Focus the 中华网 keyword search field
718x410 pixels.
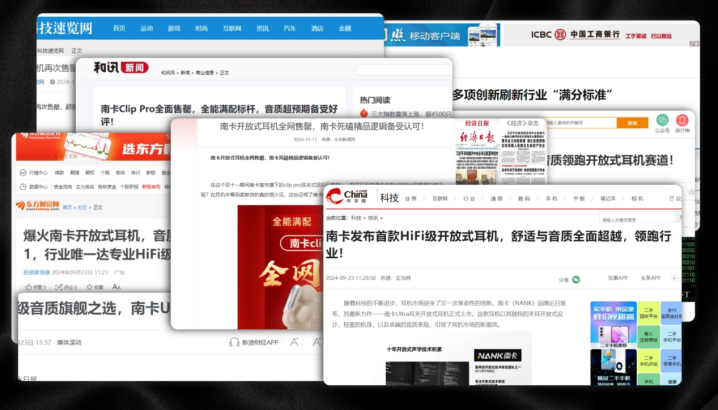(x=637, y=219)
